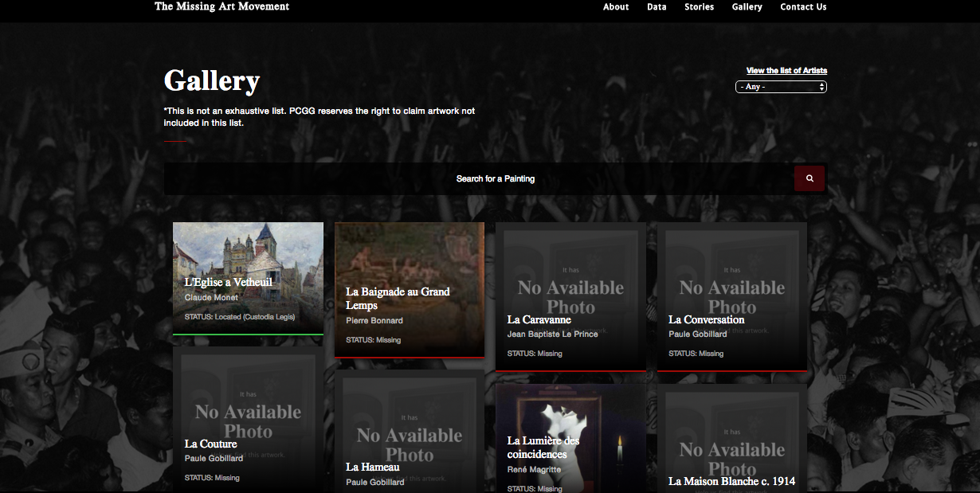The image size is (980, 493).
Task: Click the 'La Conversation' title text
Action: [x=707, y=320]
